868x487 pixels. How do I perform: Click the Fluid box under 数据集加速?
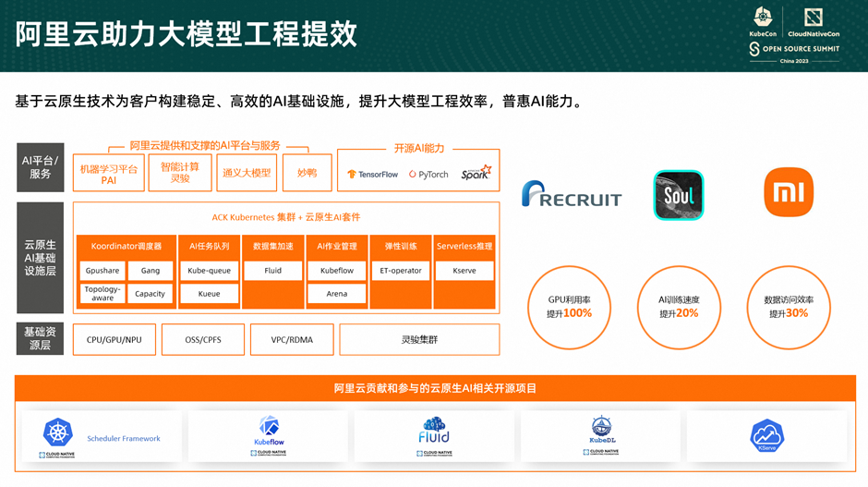pyautogui.click(x=273, y=271)
